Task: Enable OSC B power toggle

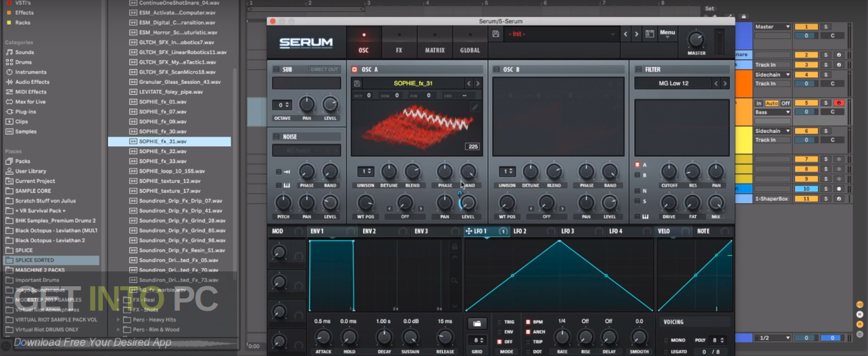Action: tap(496, 69)
